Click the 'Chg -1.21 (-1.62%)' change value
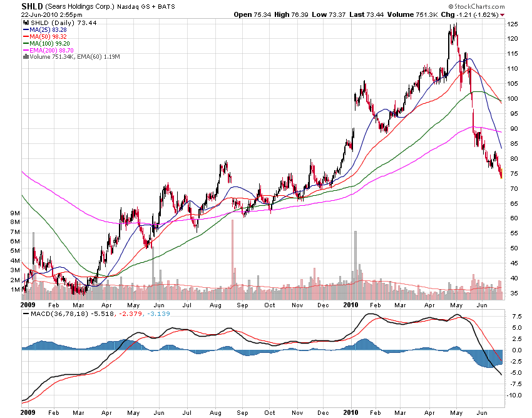This screenshot has width=532, height=418. point(470,14)
